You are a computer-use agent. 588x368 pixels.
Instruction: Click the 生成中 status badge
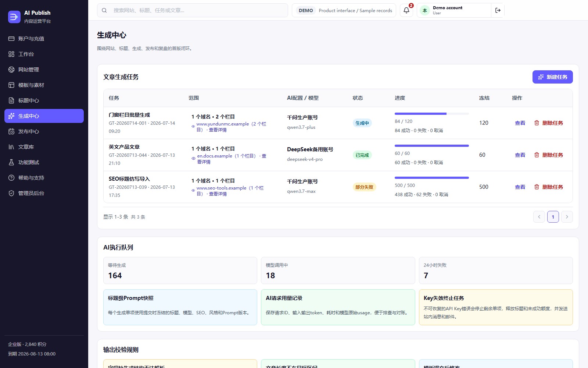(362, 123)
